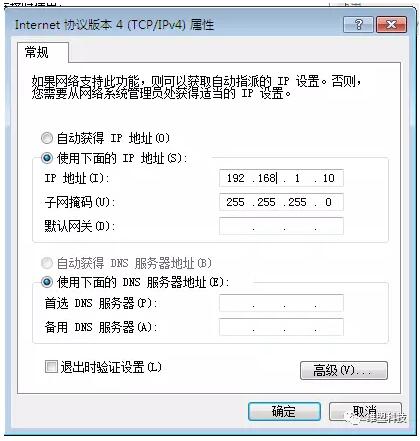Click the 备用 DNS 服务器 field
Image resolution: width=420 pixels, height=441 pixels.
click(x=281, y=327)
